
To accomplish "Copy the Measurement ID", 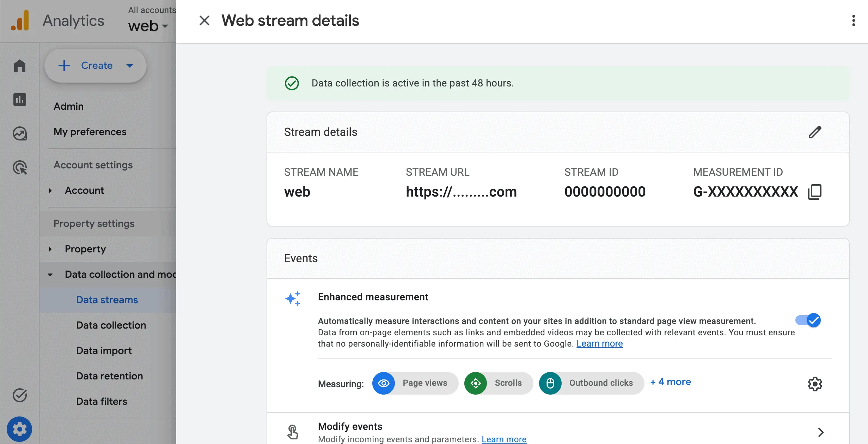I will pyautogui.click(x=815, y=192).
